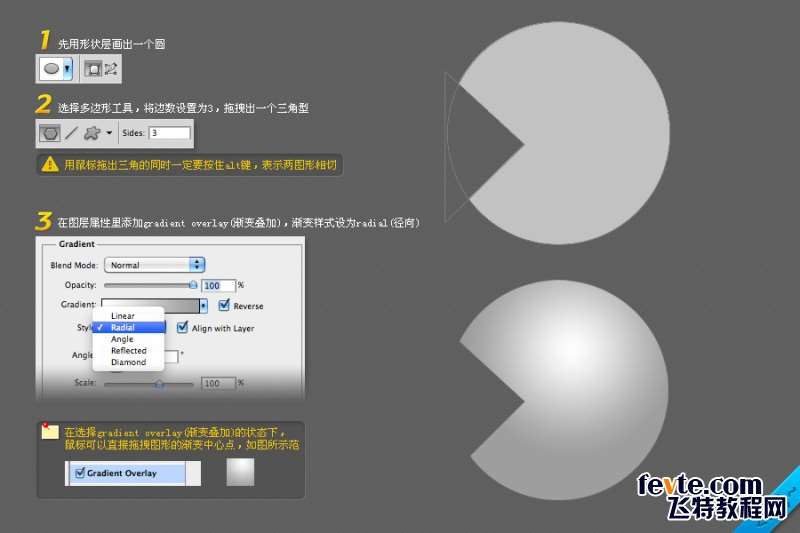800x533 pixels.
Task: Toggle the Gradient Overlay checkbox
Action: 80,473
